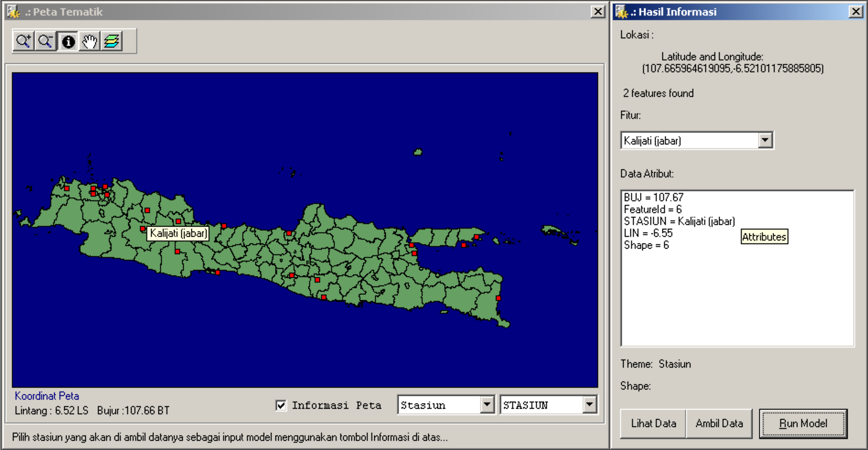Click the Peta Tematik window title icon
Screen dimensions: 868x450
[x=13, y=12]
